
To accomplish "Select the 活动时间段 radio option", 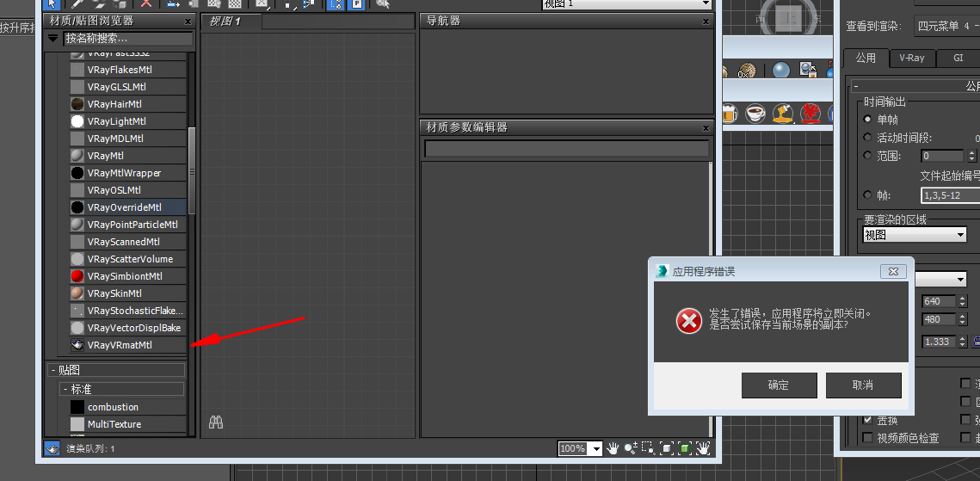I will pos(867,138).
